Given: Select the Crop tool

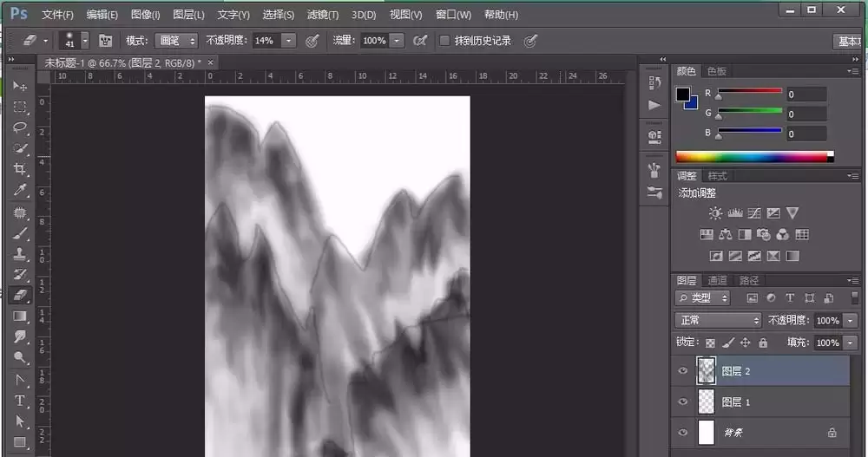Looking at the screenshot, I should click(x=20, y=169).
